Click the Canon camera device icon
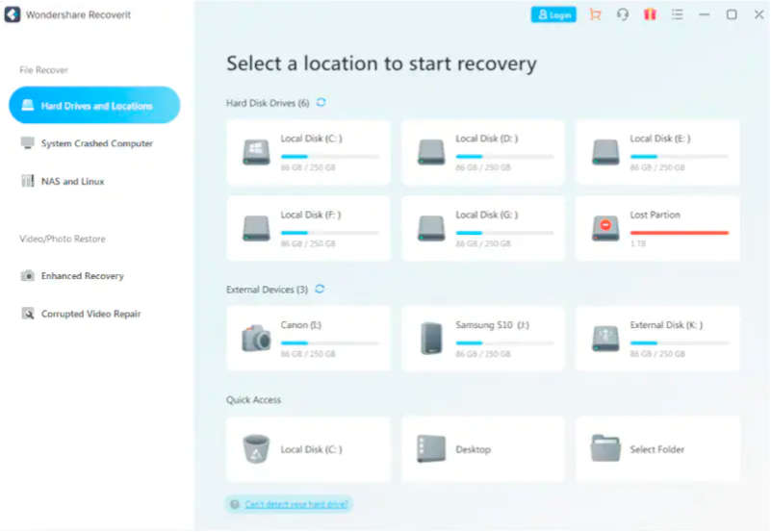Image resolution: width=771 pixels, height=532 pixels. (x=256, y=339)
